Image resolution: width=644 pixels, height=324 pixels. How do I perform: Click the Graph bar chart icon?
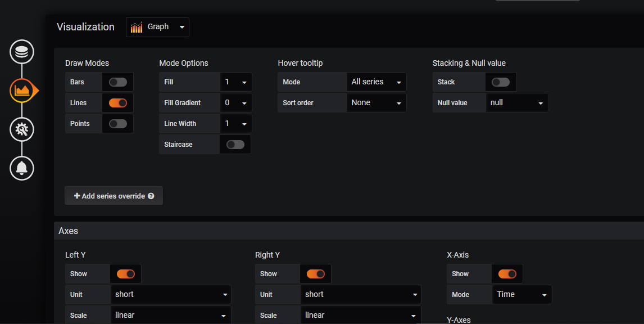[x=137, y=27]
